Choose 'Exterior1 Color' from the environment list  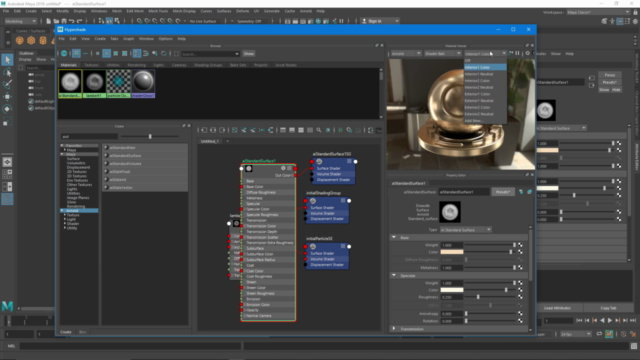pyautogui.click(x=485, y=94)
